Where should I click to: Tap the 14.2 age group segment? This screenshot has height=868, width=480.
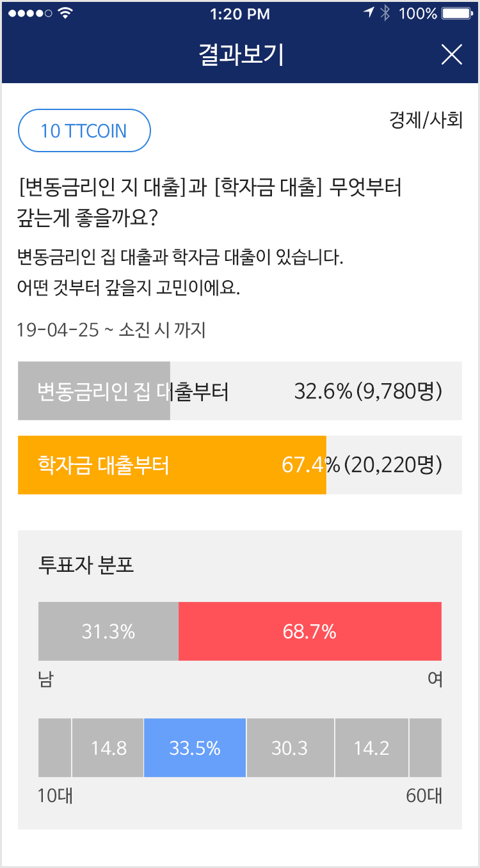tap(372, 748)
